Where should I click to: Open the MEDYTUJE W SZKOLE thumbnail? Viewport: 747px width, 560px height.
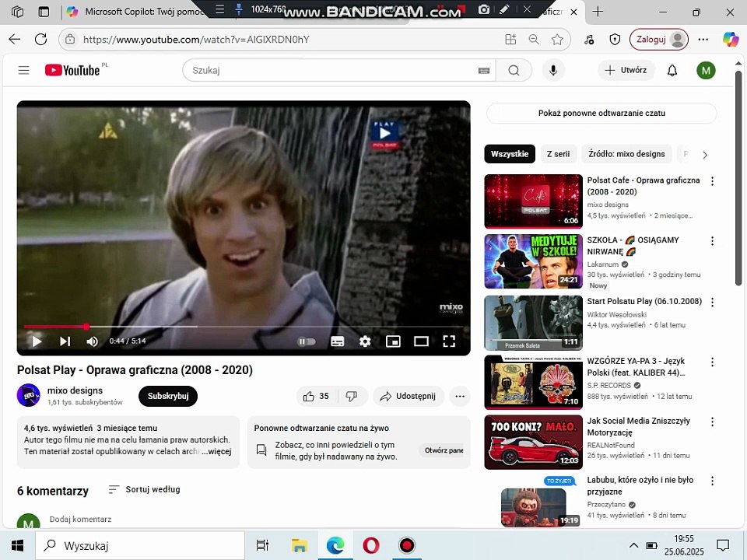534,261
